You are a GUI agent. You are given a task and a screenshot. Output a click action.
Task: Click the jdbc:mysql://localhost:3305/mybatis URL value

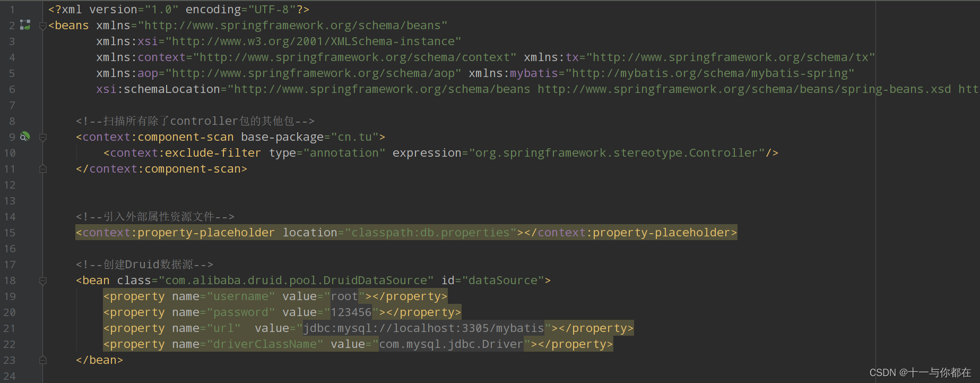pos(423,328)
